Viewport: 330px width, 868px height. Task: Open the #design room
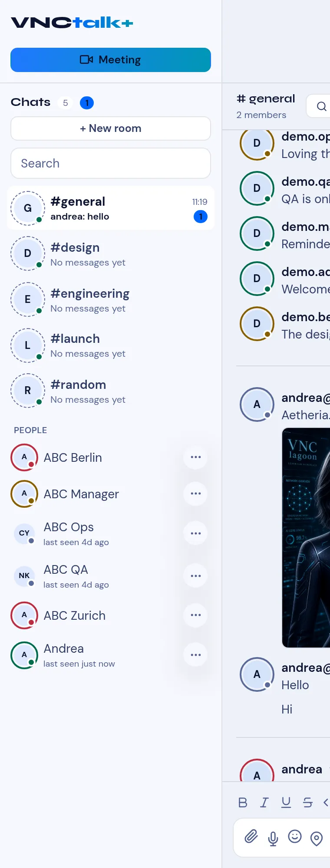coord(111,254)
